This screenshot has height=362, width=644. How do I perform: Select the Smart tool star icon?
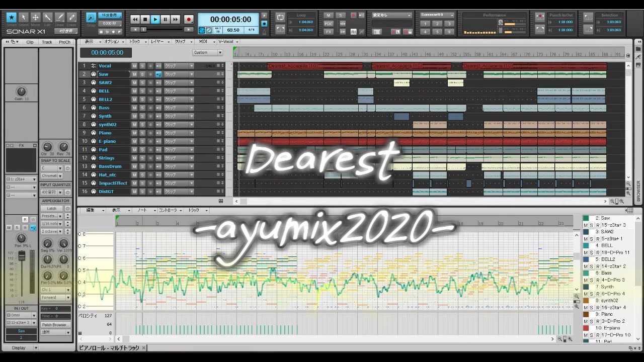click(11, 18)
